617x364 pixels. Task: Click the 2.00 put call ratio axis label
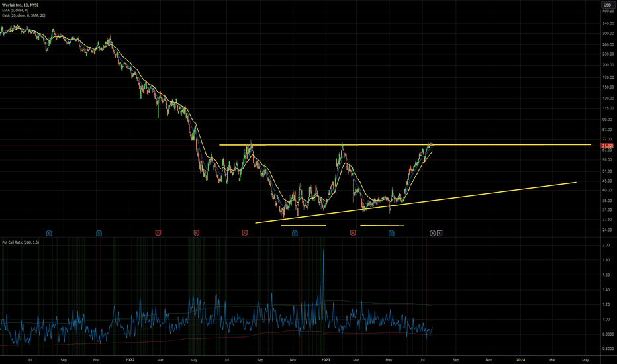coord(606,245)
